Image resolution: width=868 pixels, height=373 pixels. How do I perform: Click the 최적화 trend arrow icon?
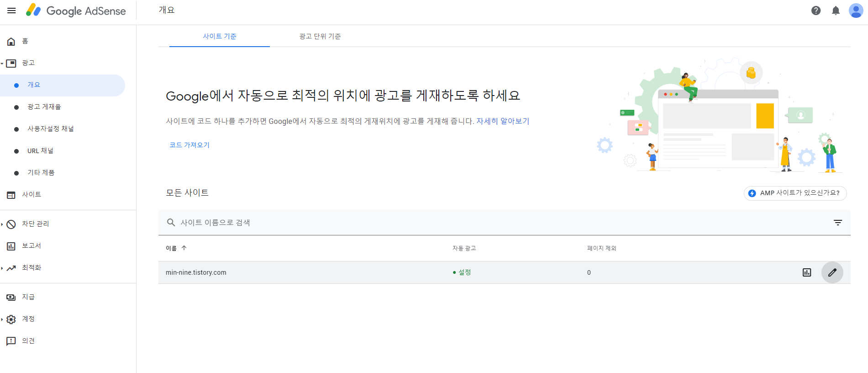click(11, 268)
